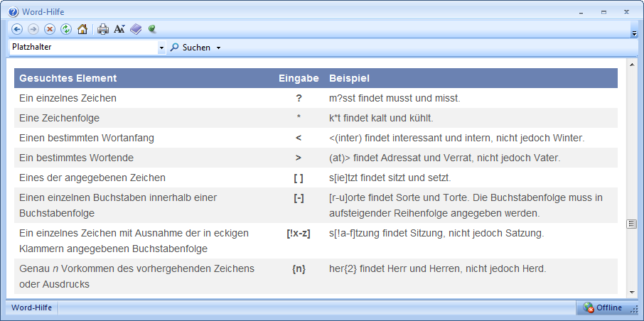Open the toolbar options overflow arrow
The height and width of the screenshot is (321, 644).
(634, 33)
